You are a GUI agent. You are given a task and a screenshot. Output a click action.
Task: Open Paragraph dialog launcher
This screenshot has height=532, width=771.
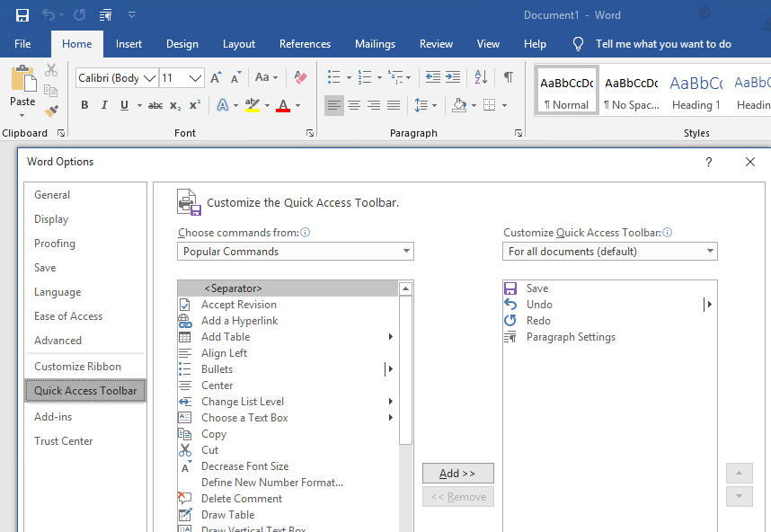click(518, 133)
